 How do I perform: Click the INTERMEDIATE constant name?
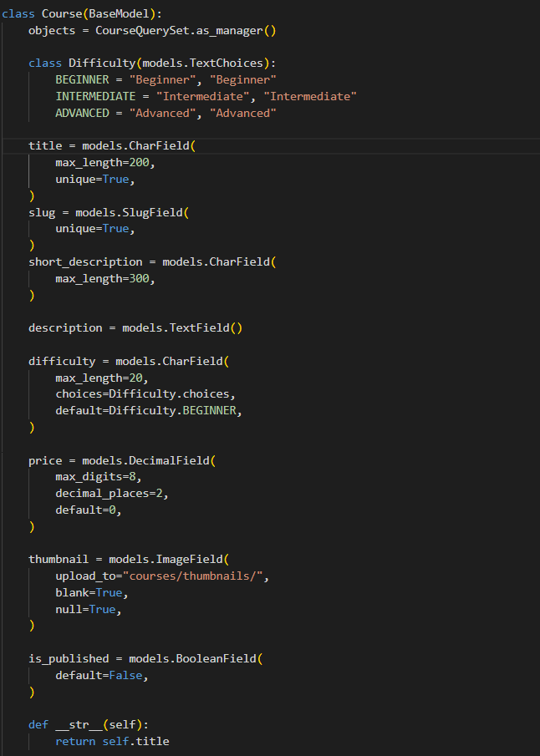click(x=95, y=96)
